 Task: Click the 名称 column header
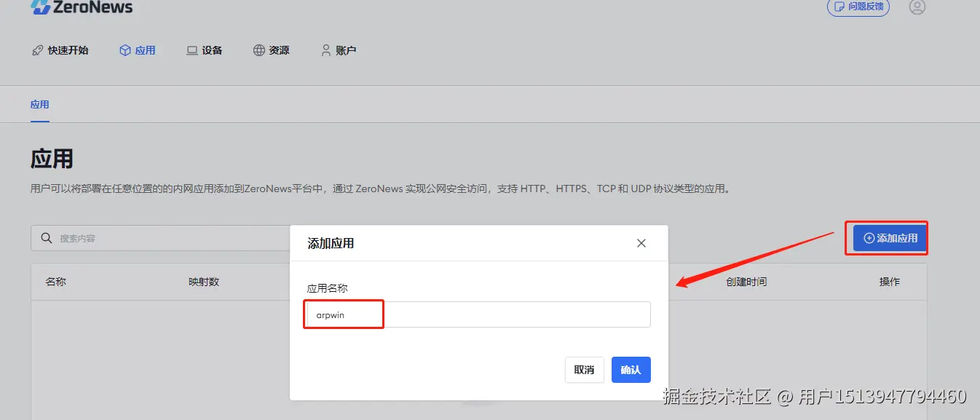tap(56, 282)
